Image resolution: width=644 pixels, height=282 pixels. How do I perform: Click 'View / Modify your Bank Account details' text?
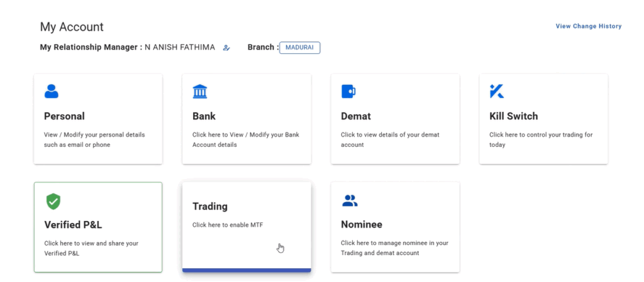pyautogui.click(x=246, y=140)
